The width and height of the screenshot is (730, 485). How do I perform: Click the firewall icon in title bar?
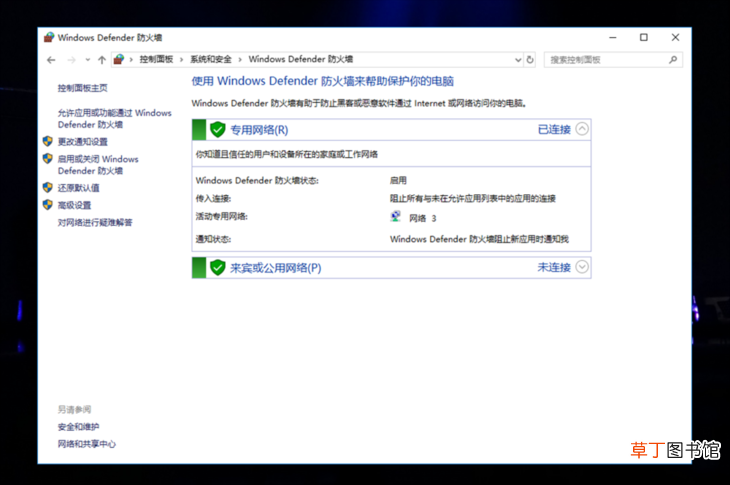[x=49, y=37]
